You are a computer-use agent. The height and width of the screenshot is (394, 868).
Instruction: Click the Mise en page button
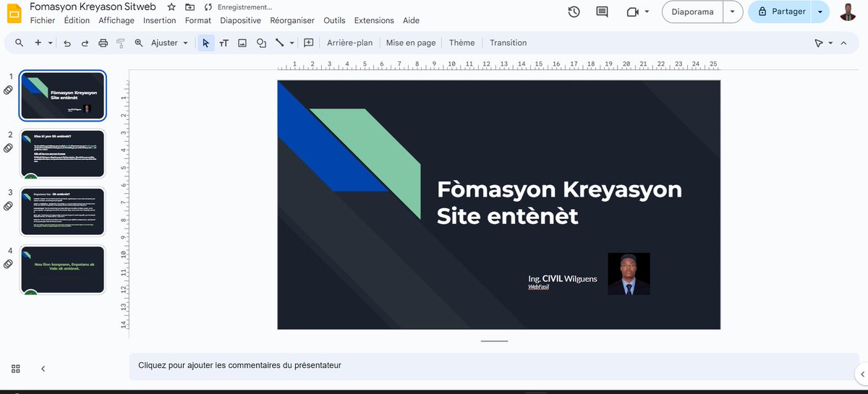[x=411, y=43]
